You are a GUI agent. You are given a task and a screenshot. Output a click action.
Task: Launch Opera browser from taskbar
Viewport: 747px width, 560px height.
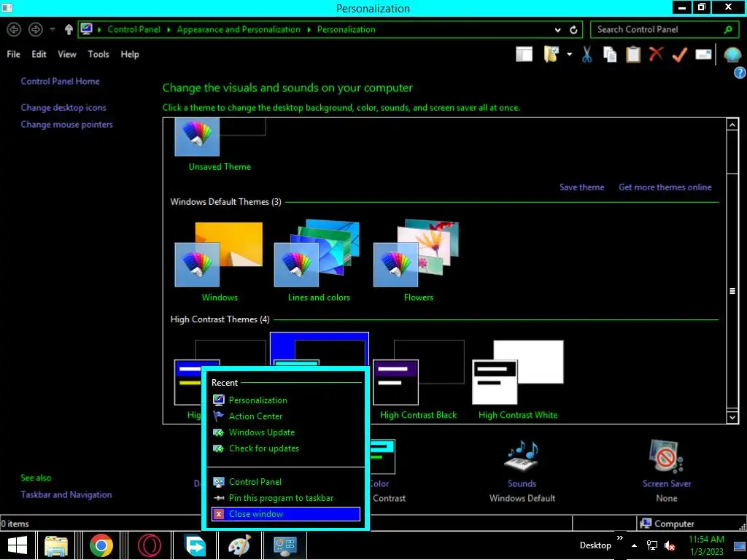pyautogui.click(x=149, y=545)
